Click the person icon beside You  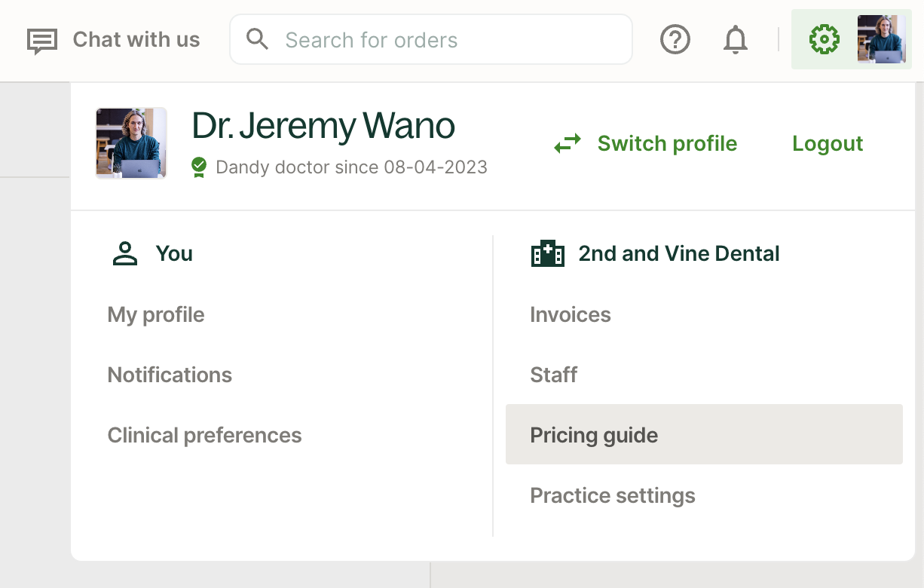coord(125,254)
